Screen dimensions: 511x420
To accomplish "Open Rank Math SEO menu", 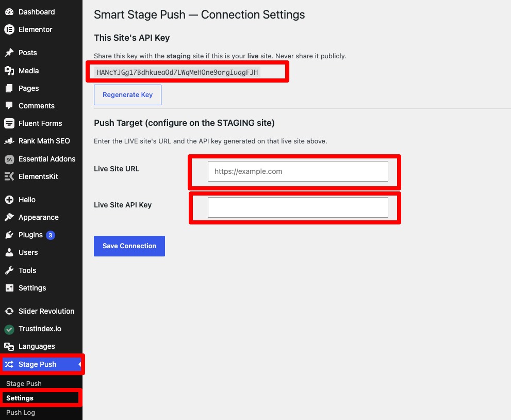I will [44, 141].
